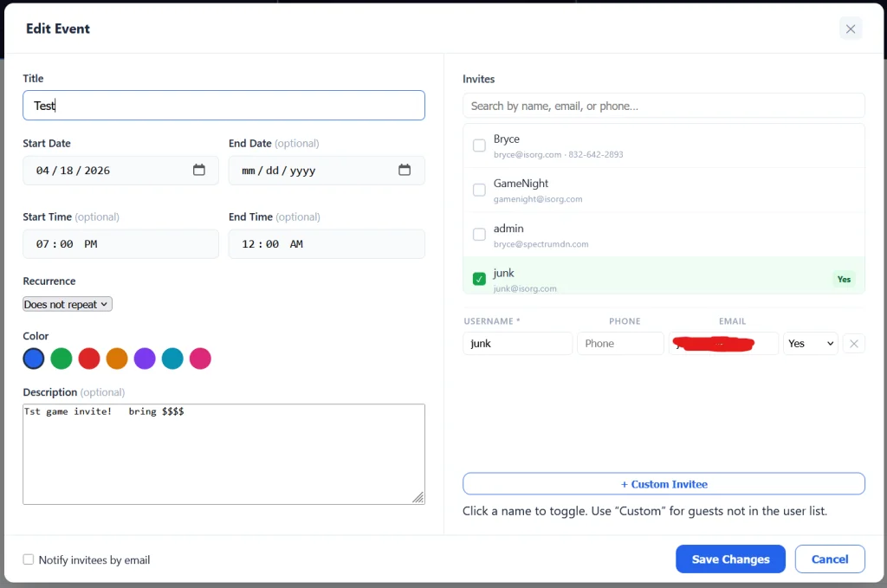Click Save Changes button
This screenshot has height=588, width=887.
(x=730, y=559)
